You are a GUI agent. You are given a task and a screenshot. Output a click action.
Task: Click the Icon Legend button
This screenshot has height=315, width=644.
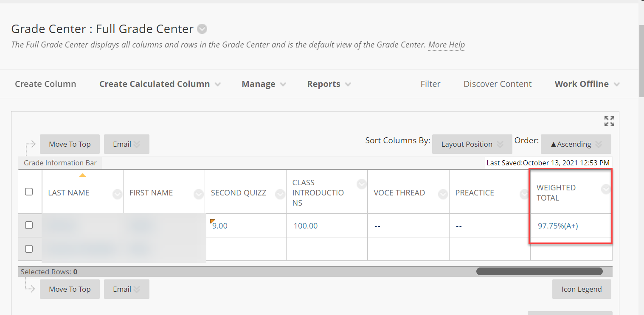click(581, 289)
